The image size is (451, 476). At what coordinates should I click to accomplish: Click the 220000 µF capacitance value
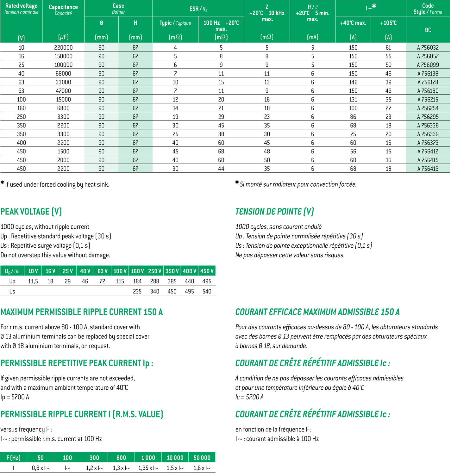[63, 47]
